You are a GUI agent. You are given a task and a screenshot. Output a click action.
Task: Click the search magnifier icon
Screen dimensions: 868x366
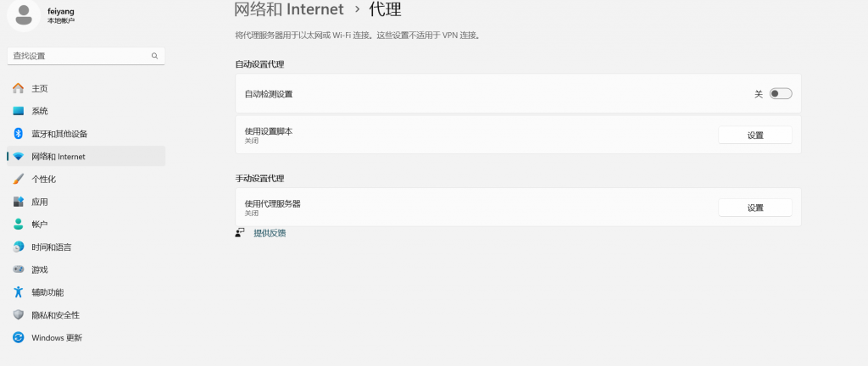154,56
